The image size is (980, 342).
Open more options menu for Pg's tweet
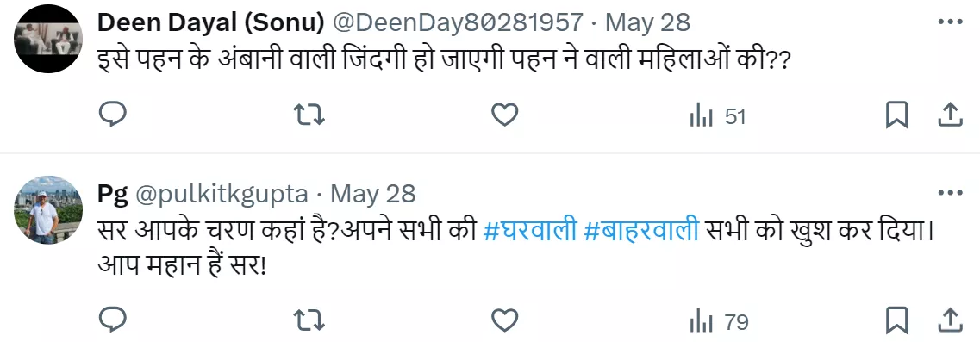(x=951, y=193)
